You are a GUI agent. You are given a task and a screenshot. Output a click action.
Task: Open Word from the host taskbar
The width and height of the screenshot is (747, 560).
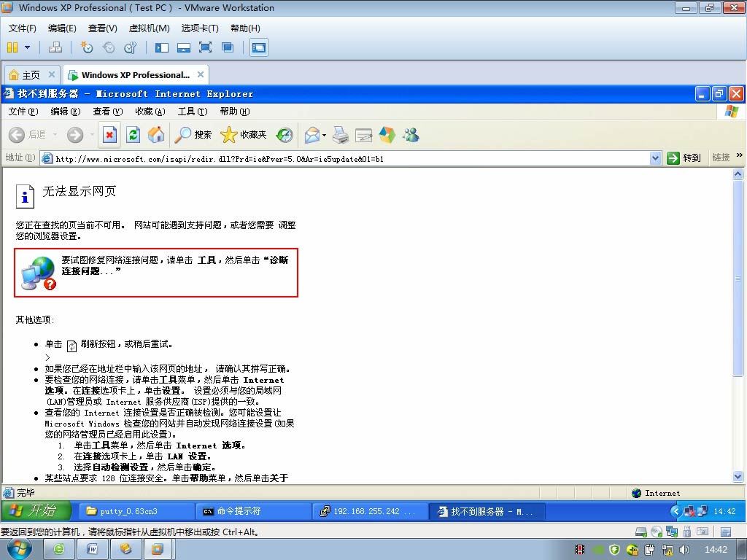click(92, 550)
